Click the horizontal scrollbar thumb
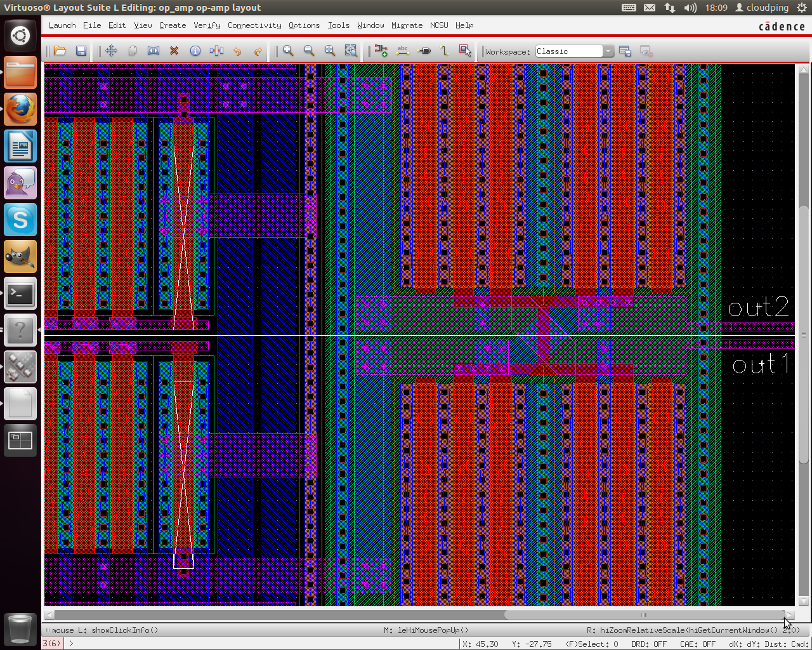Image resolution: width=812 pixels, height=650 pixels. (x=645, y=614)
